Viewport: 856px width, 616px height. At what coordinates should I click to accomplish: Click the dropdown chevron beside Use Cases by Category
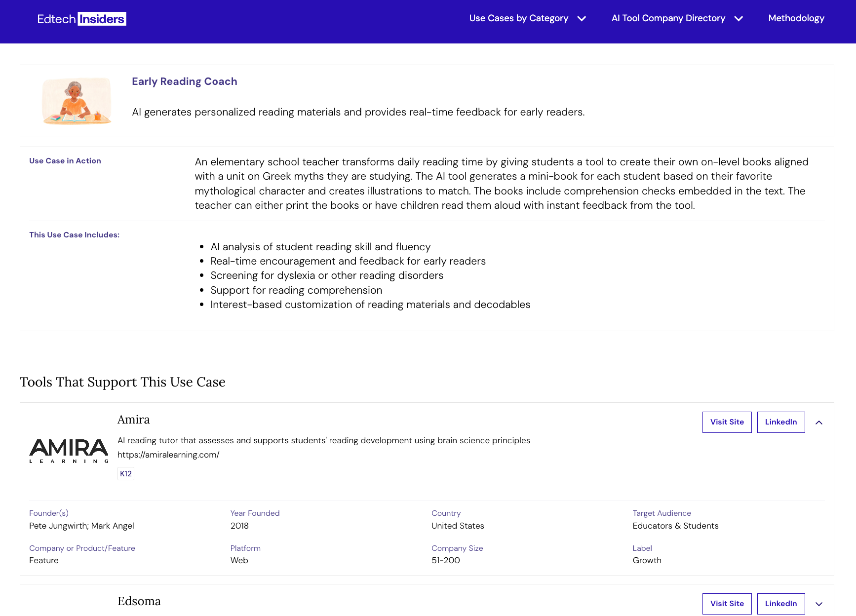pyautogui.click(x=582, y=18)
